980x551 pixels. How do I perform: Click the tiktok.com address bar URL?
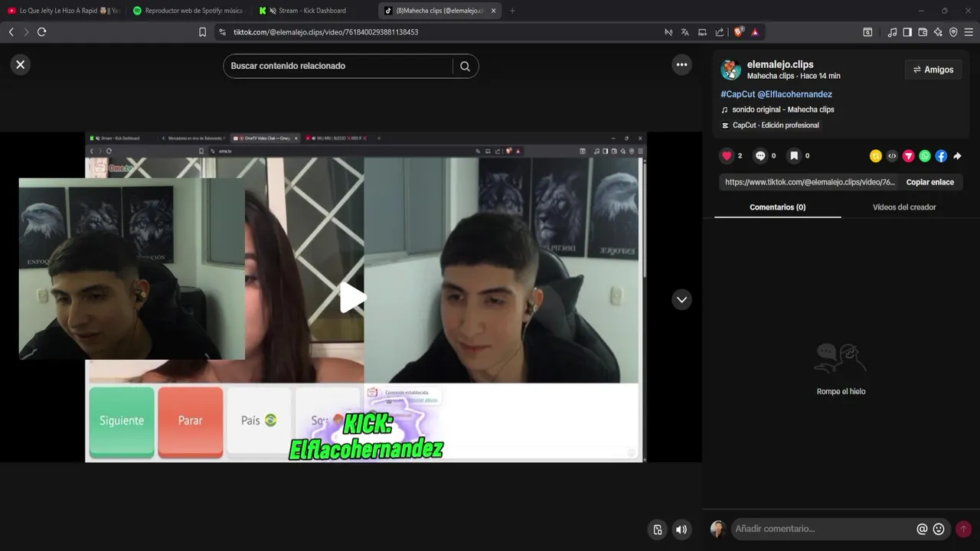click(x=325, y=32)
